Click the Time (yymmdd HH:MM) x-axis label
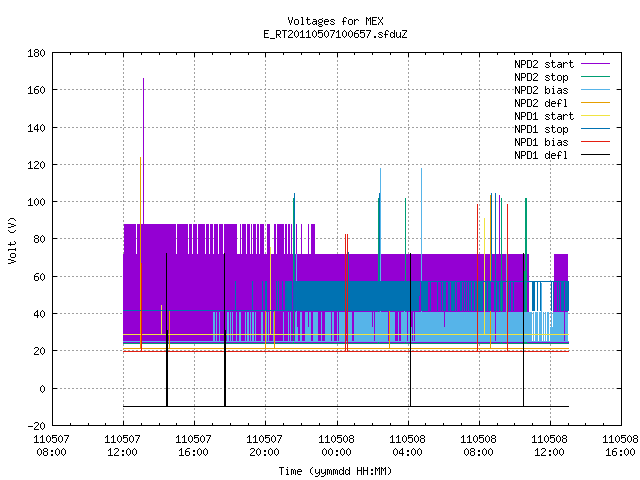640x480 pixels. pos(335,471)
